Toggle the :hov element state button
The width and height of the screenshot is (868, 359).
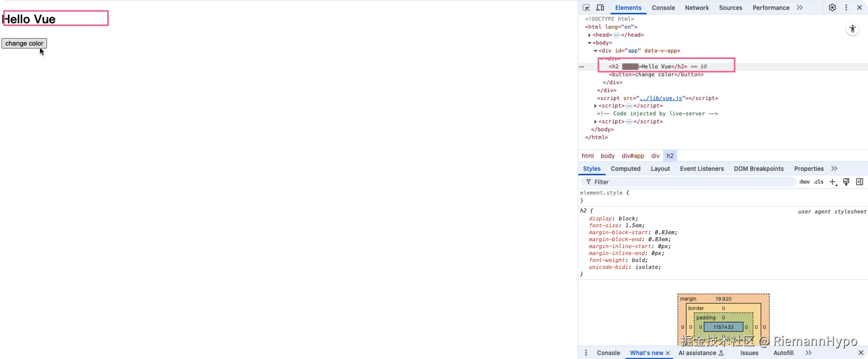coord(805,182)
